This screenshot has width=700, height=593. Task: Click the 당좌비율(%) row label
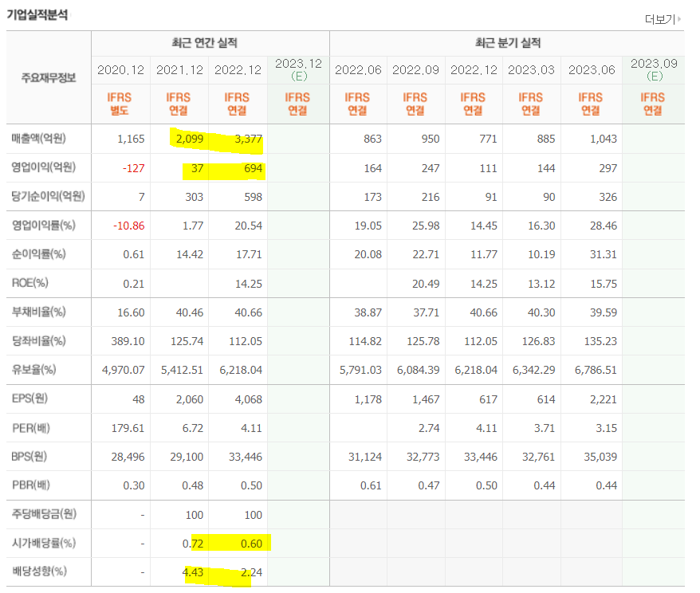[39, 341]
